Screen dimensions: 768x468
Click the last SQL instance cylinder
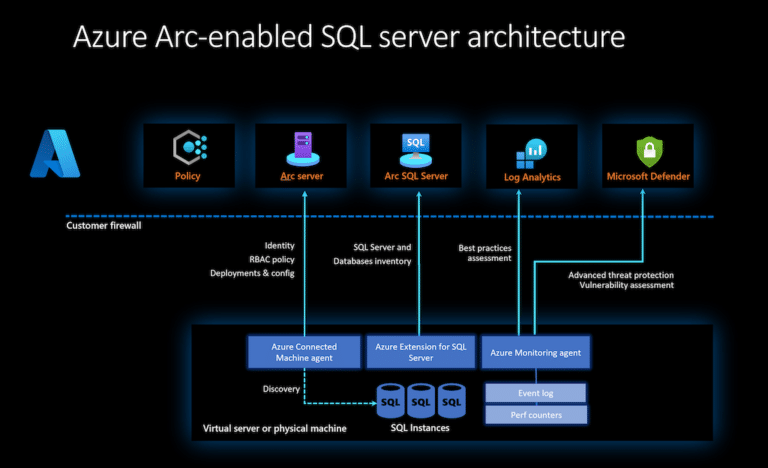click(x=452, y=400)
